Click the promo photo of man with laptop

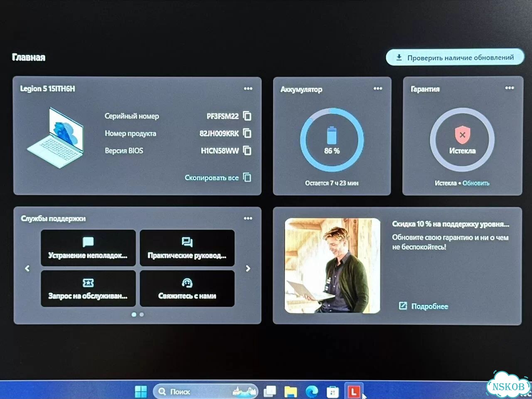pos(332,266)
